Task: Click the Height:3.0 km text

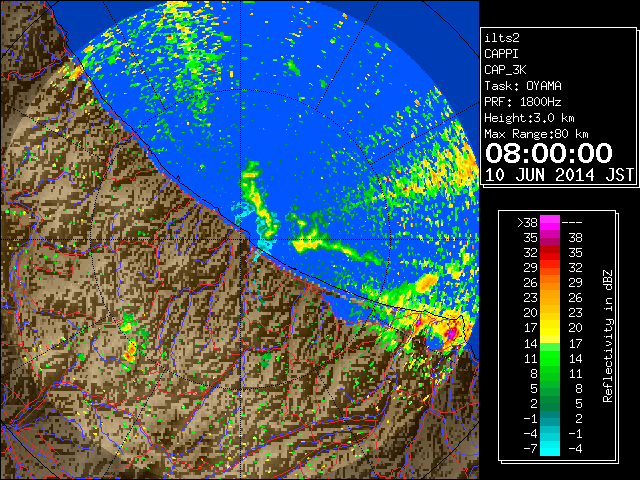Action: pyautogui.click(x=529, y=118)
